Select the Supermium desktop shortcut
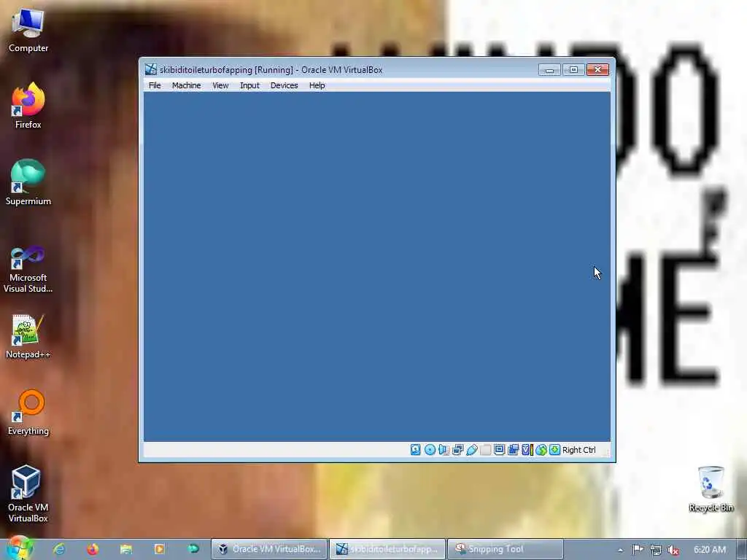 tap(28, 182)
